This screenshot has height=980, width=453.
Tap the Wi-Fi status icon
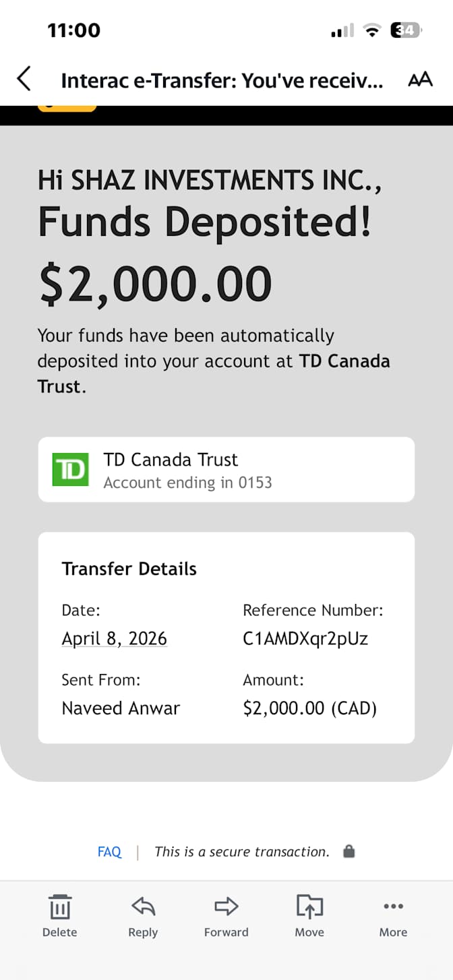[371, 30]
